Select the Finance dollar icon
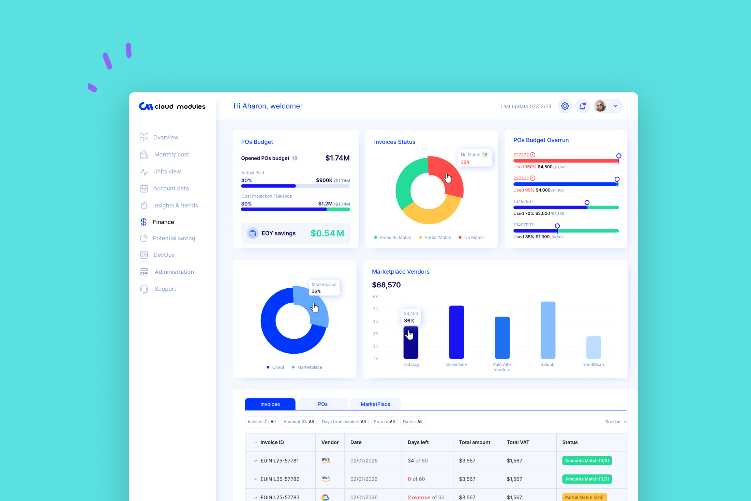 [143, 222]
